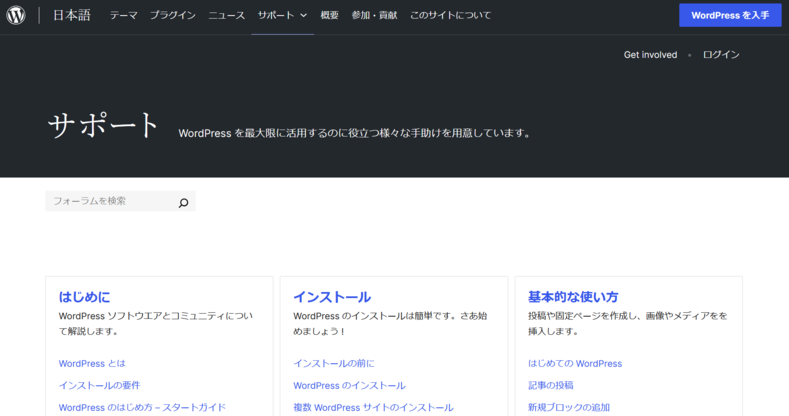
Task: Expand the サポート menu chevron
Action: click(x=303, y=16)
